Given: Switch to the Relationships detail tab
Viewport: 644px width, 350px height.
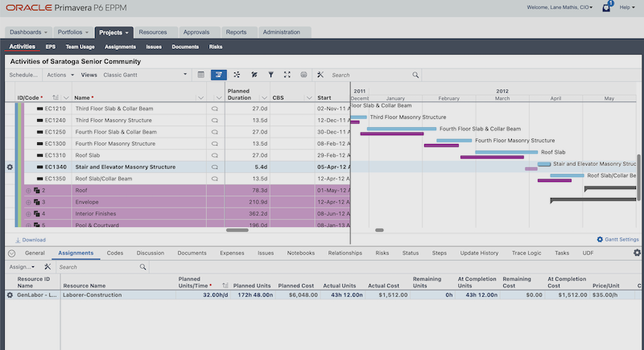Looking at the screenshot, I should [x=345, y=253].
